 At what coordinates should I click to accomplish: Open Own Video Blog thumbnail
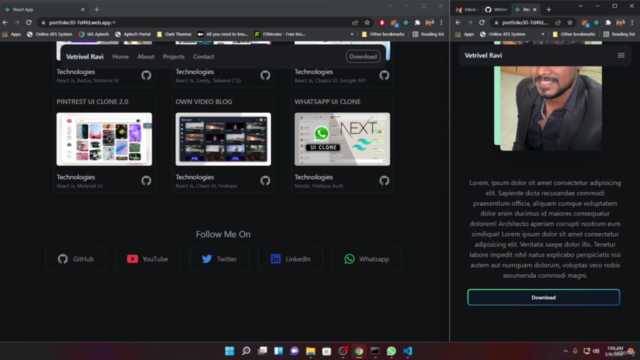[x=223, y=139]
